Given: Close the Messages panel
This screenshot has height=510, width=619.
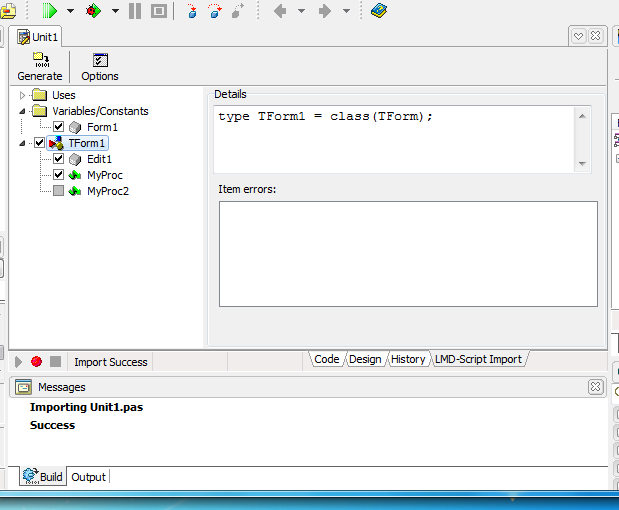Looking at the screenshot, I should [595, 387].
